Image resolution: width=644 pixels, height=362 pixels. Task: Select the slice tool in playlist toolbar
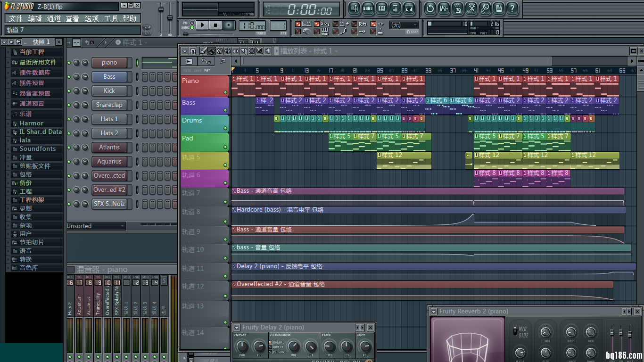click(x=244, y=51)
